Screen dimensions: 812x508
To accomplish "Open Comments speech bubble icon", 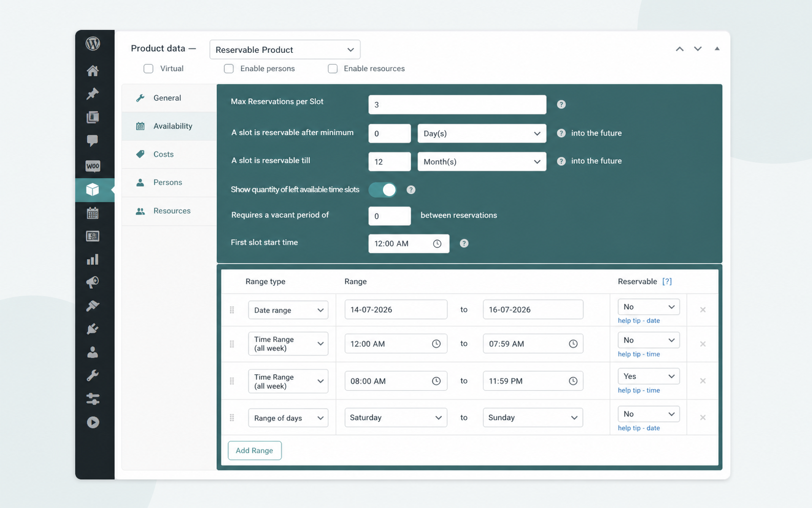I will tap(93, 140).
